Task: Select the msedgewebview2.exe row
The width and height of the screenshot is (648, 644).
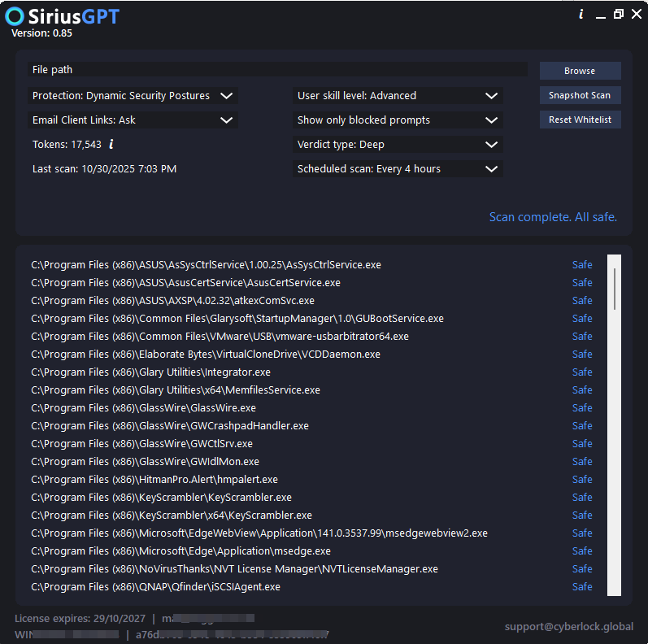Action: point(311,533)
